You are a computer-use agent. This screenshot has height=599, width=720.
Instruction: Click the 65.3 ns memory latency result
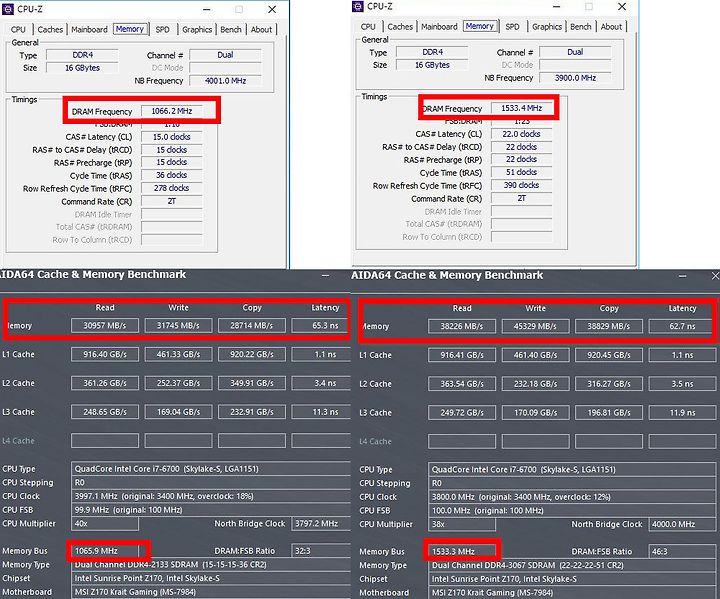click(x=321, y=326)
